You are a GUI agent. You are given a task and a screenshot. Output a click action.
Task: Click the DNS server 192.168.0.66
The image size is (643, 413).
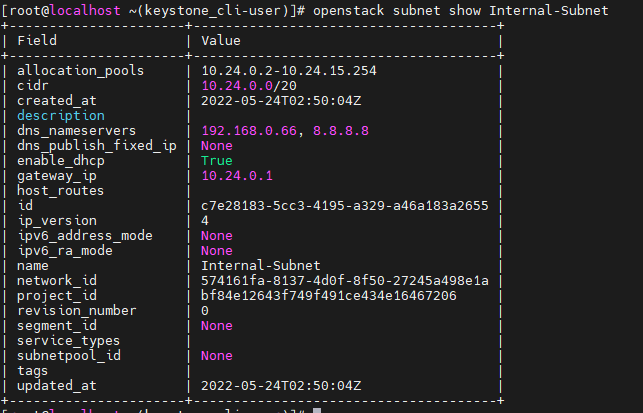(249, 131)
